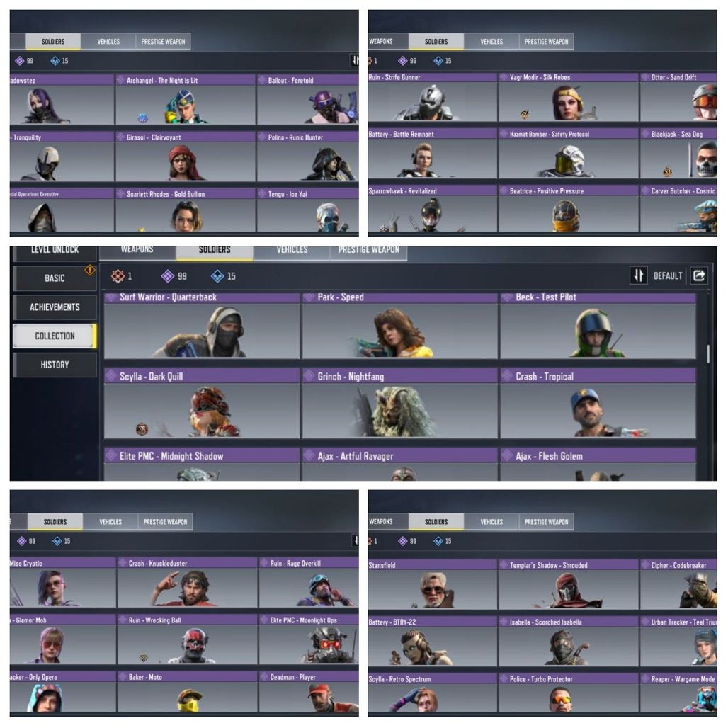728x728 pixels.
Task: Click the share export icon next to DEFAULT
Action: point(699,275)
